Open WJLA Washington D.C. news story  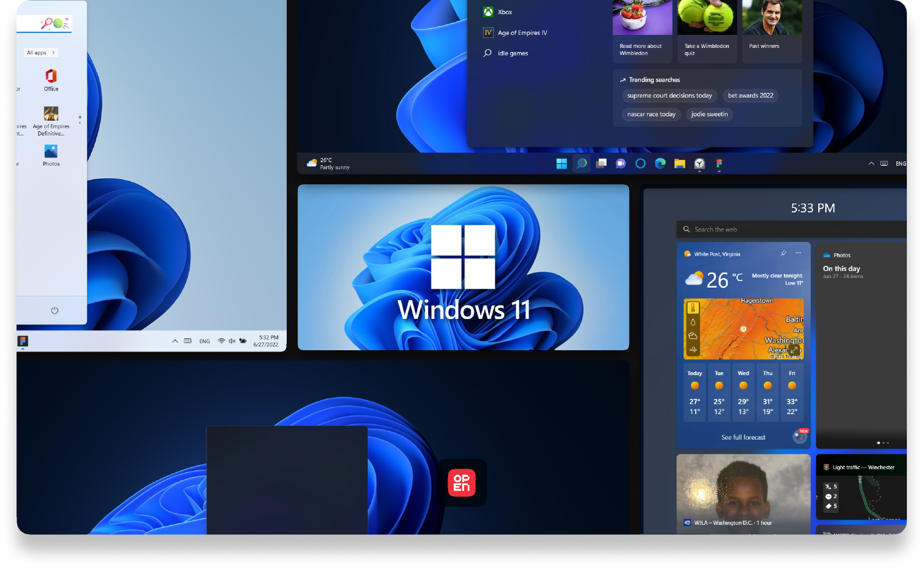(x=743, y=494)
